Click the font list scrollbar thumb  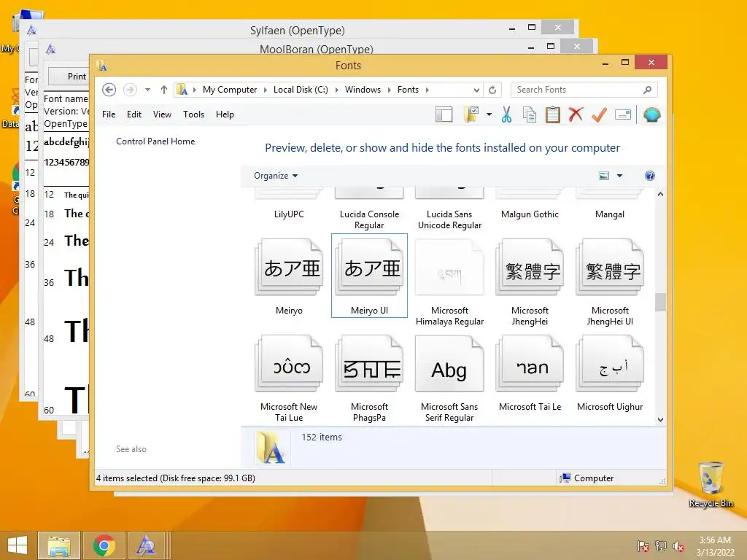660,302
